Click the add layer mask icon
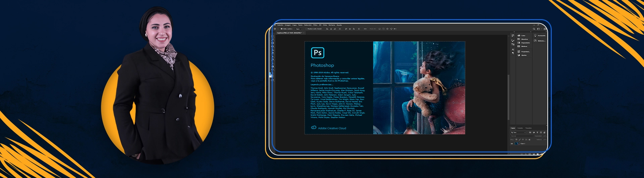The height and width of the screenshot is (178, 644). click(x=530, y=154)
